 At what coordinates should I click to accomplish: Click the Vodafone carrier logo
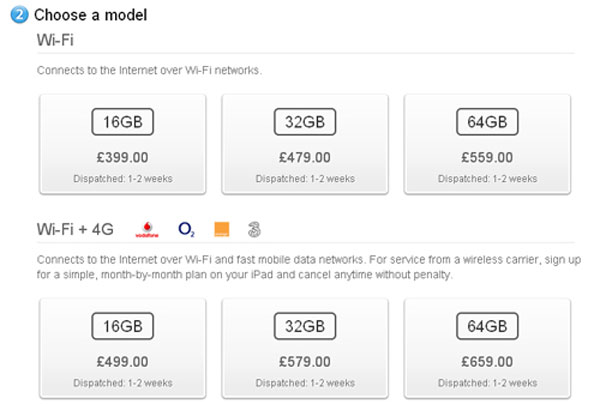tap(146, 230)
